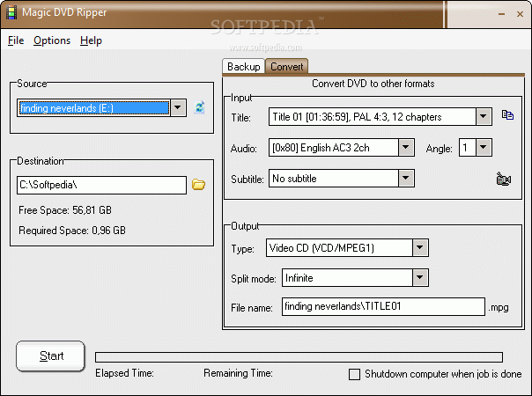Expand the Angle dropdown
This screenshot has width=532, height=396.
tap(484, 148)
